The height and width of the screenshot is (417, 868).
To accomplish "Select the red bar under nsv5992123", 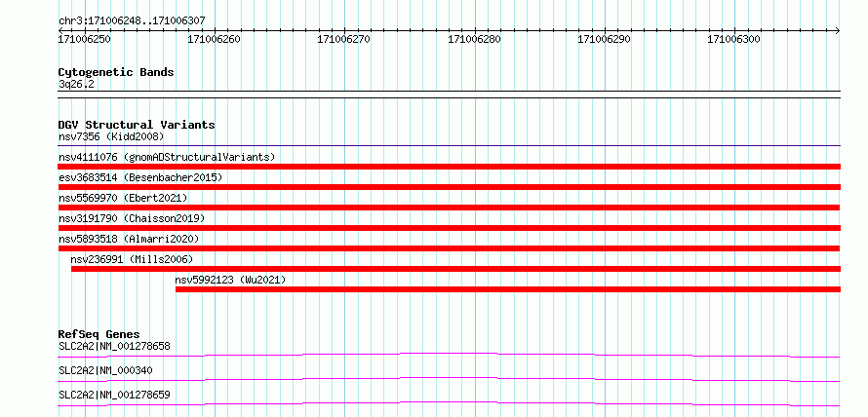I will coord(507,289).
